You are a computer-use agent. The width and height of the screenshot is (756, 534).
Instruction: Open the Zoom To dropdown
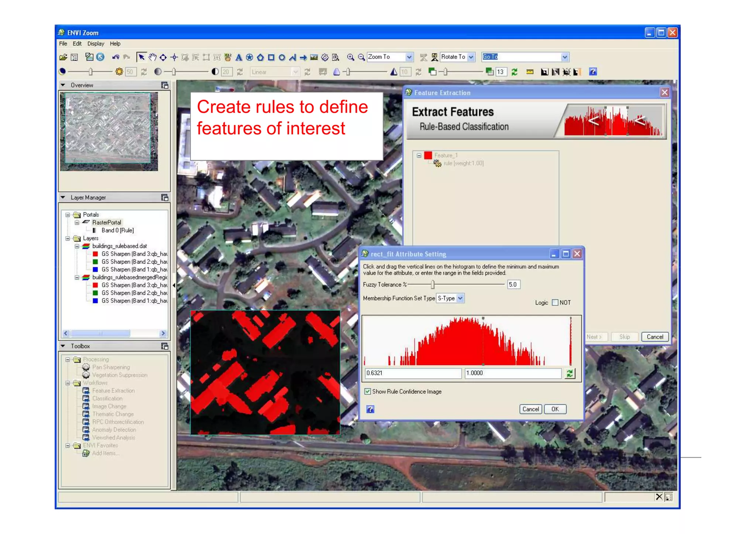(409, 57)
